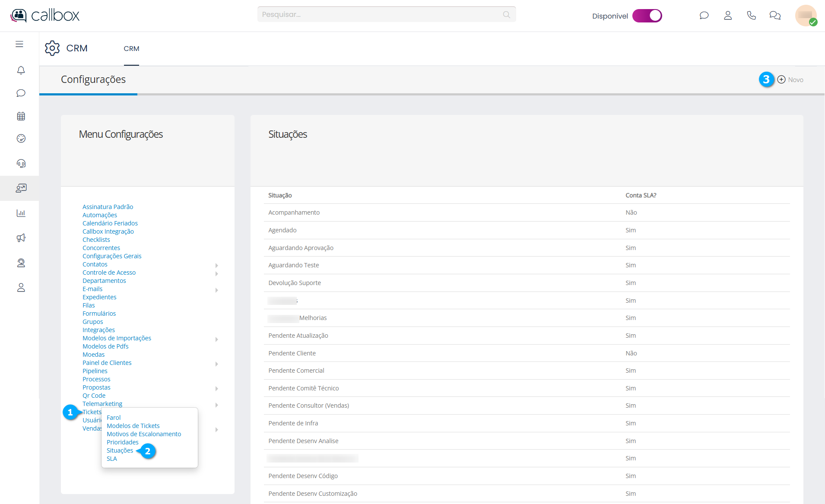Click the megaphone campaigns icon
This screenshot has width=825, height=504.
point(21,238)
